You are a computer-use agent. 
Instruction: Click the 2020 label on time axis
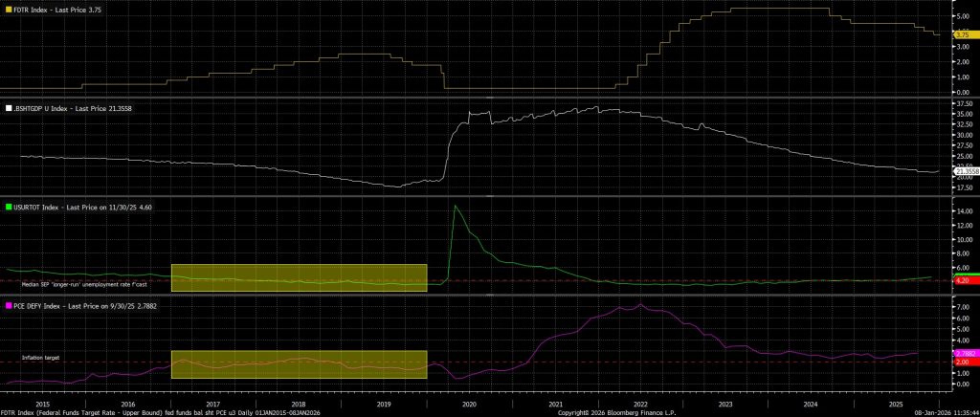coord(469,405)
